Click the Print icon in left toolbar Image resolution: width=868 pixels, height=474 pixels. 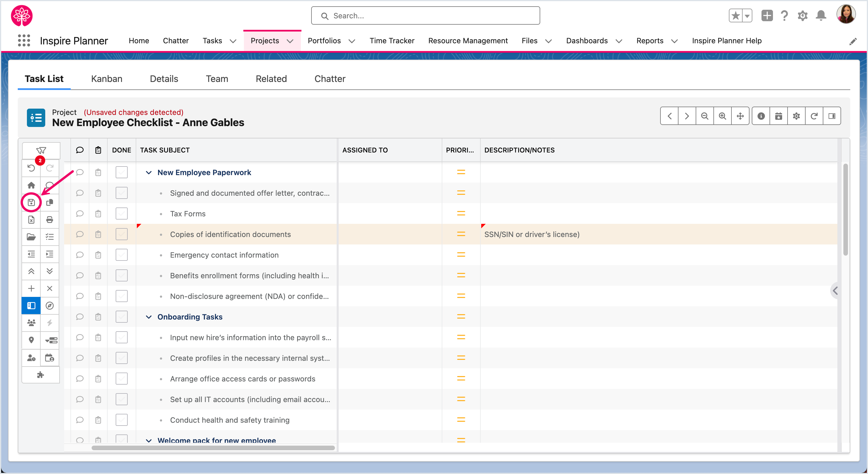click(x=50, y=220)
